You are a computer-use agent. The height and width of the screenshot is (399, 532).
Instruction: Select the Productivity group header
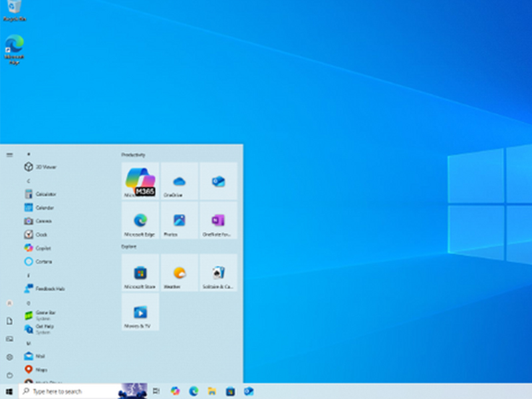(134, 155)
